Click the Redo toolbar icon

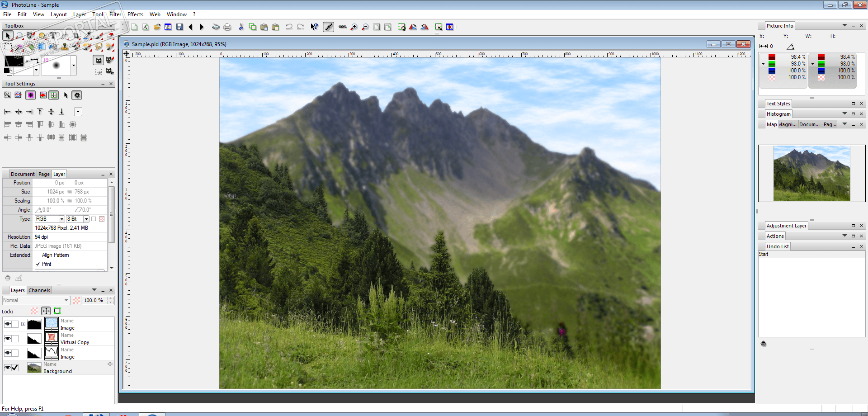[x=300, y=27]
